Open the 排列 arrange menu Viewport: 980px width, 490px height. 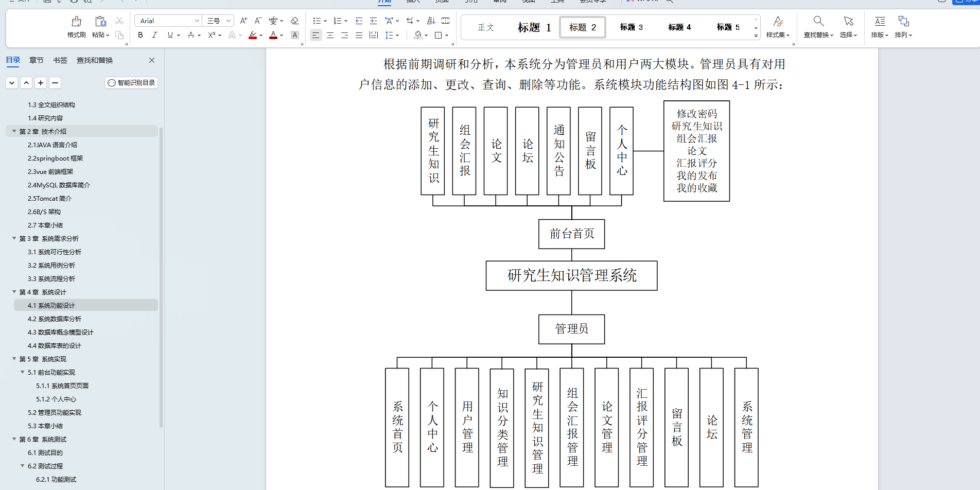coord(904,27)
